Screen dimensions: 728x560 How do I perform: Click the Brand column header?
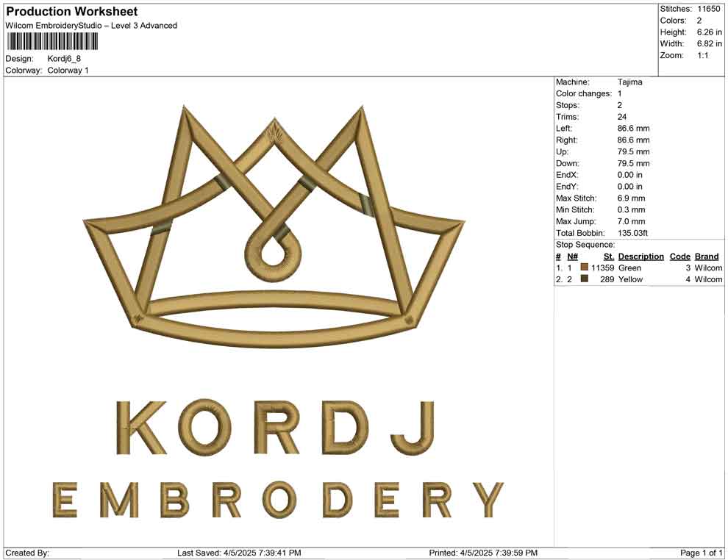tap(707, 256)
